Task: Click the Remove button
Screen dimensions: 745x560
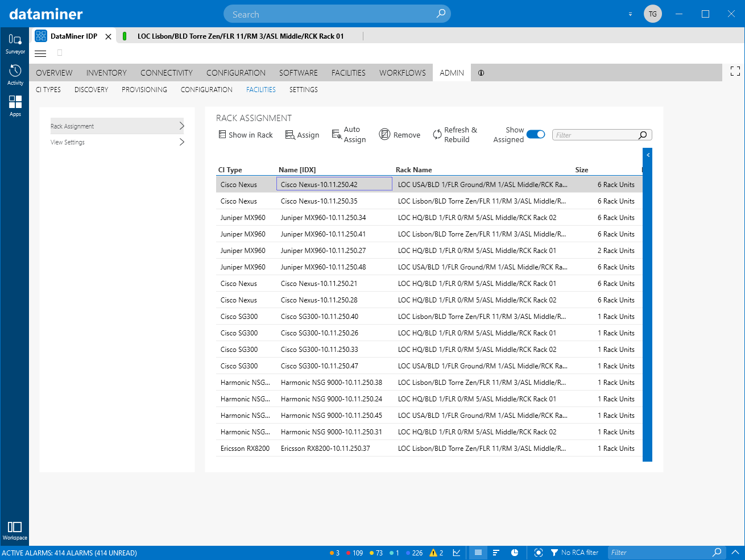Action: [x=400, y=135]
